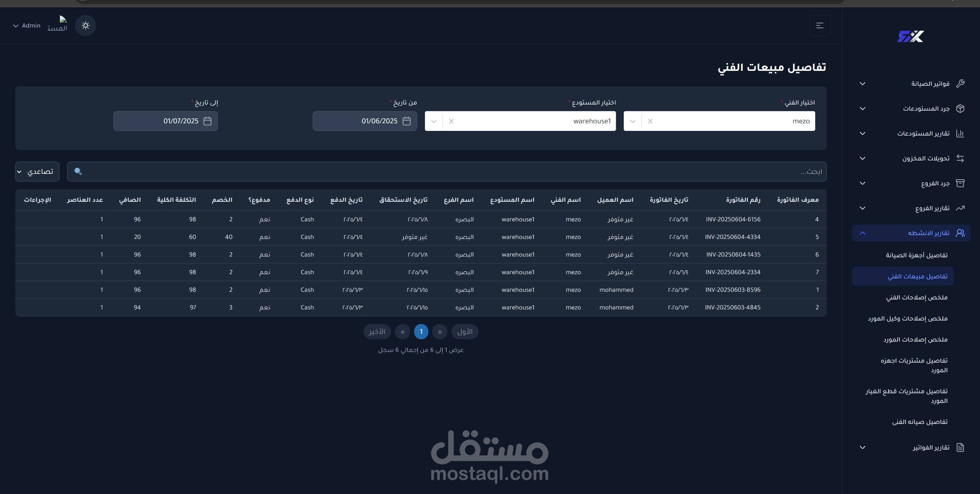Click invoice number INV-20250604-1435
This screenshot has height=494, width=980.
click(733, 255)
